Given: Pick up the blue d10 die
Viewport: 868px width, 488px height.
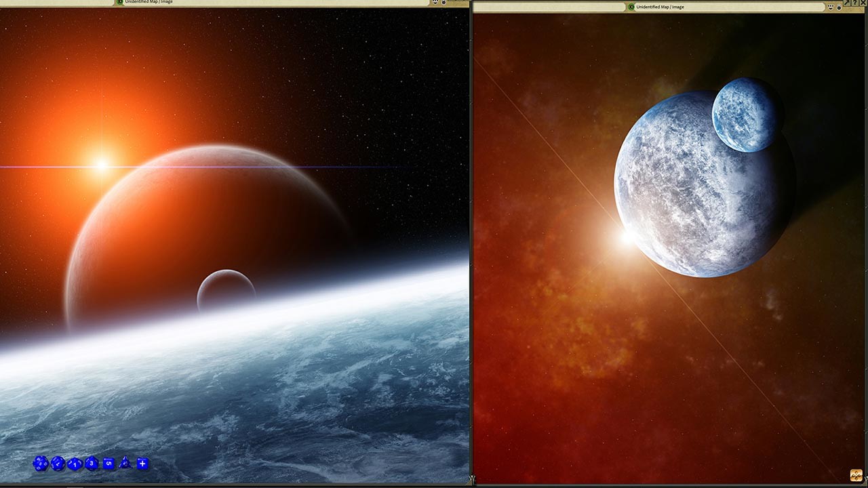Looking at the screenshot, I should [75, 464].
